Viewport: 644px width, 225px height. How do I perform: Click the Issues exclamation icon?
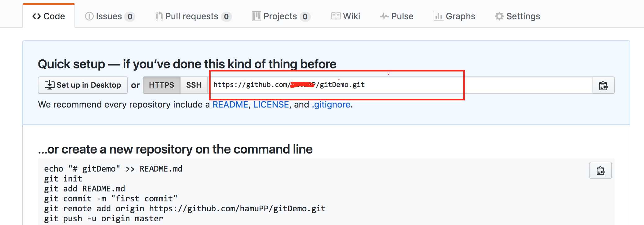coord(89,16)
